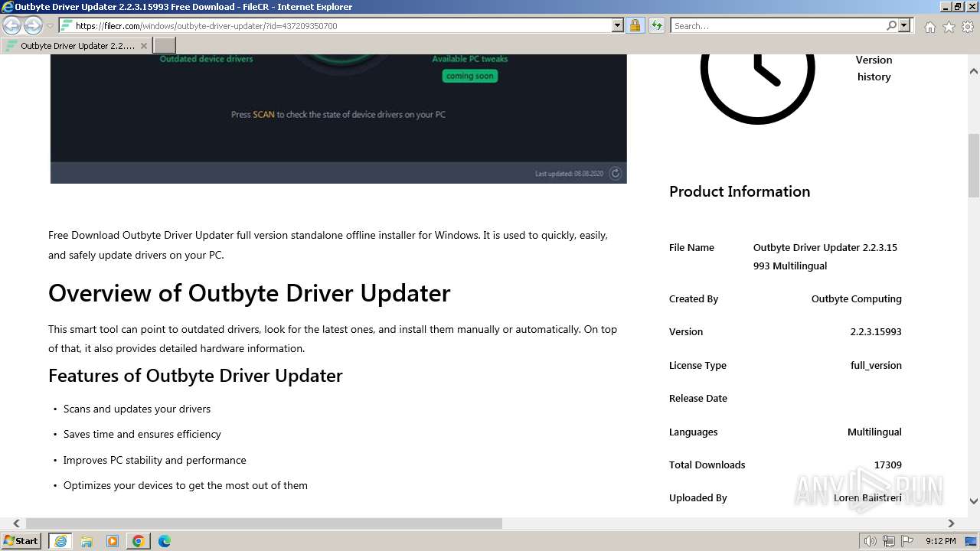Open the network tray icon

tap(889, 541)
